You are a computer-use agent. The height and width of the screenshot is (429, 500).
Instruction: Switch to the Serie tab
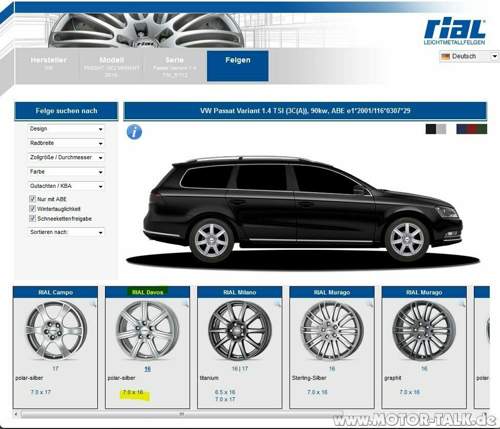[175, 66]
